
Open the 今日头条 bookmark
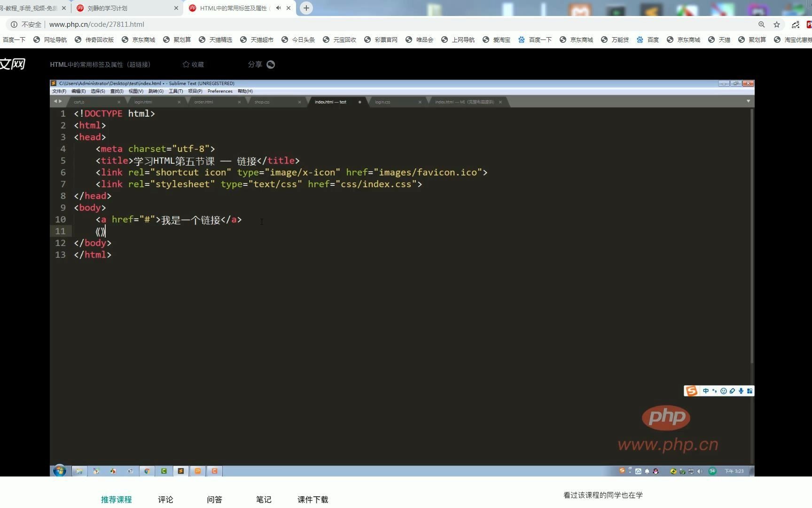coord(298,40)
